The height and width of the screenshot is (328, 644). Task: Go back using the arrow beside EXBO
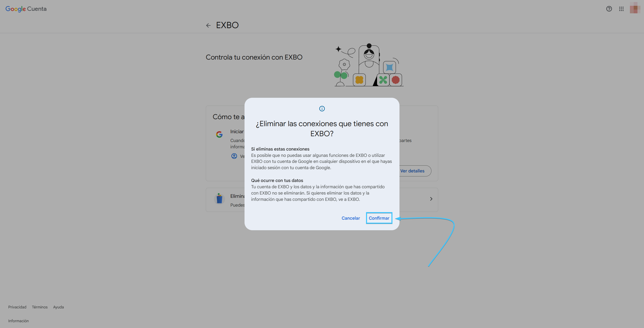[208, 25]
